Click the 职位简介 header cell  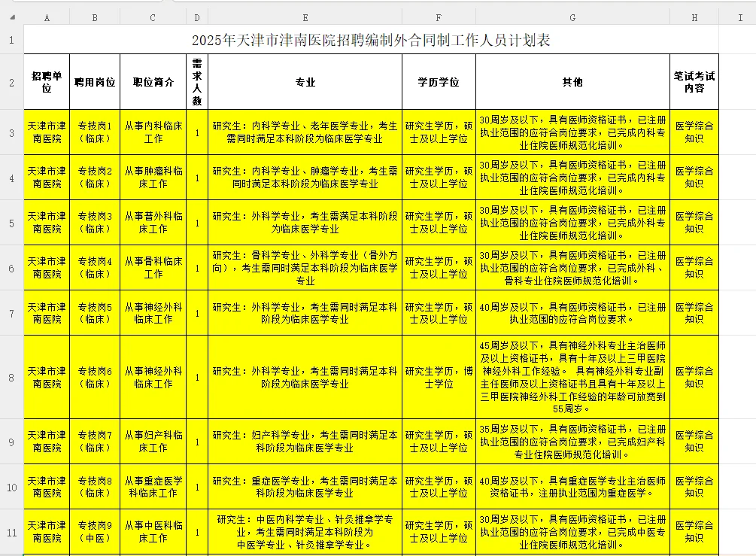[153, 82]
